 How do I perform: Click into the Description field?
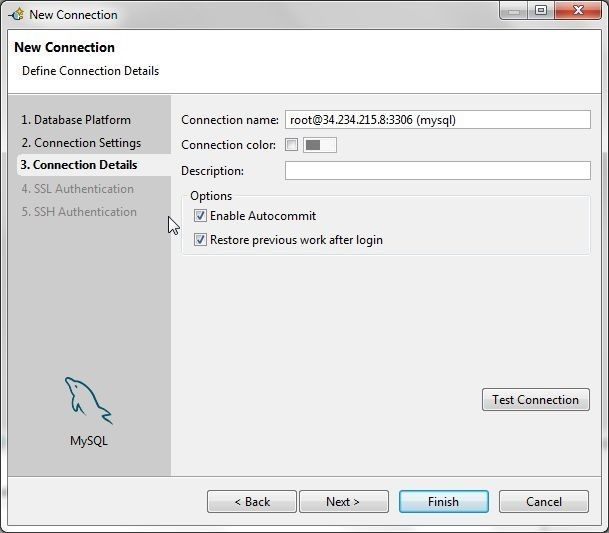pyautogui.click(x=438, y=171)
